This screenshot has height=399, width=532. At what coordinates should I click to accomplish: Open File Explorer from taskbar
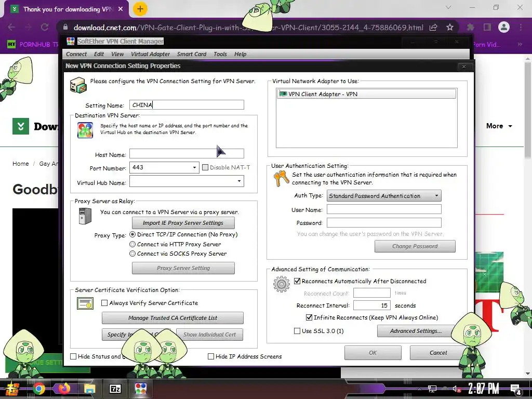point(89,389)
